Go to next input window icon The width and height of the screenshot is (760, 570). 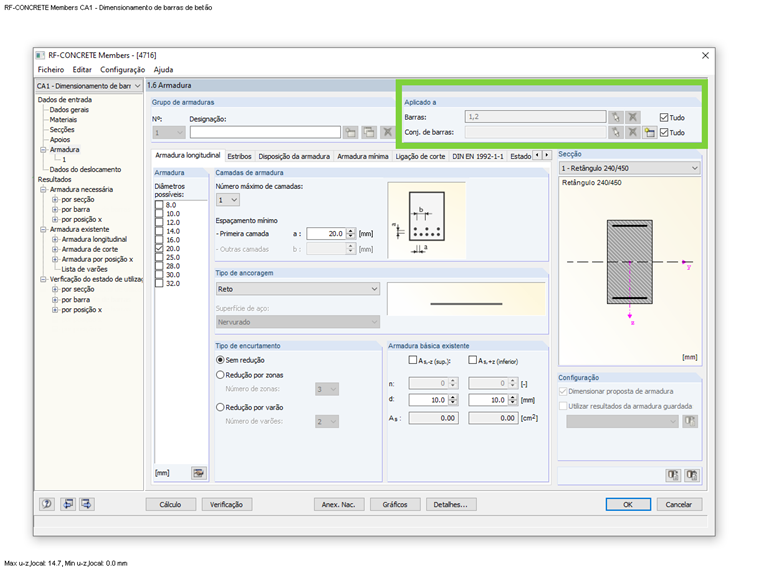tap(86, 504)
